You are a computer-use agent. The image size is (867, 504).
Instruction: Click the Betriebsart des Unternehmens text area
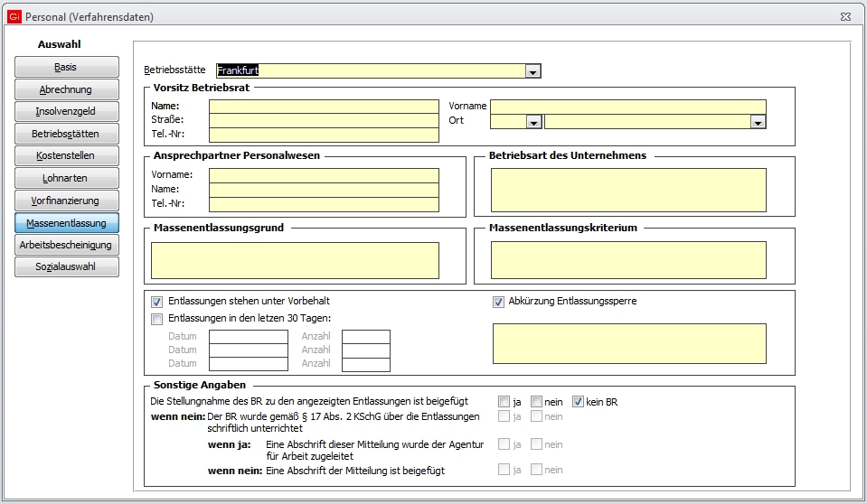click(628, 190)
